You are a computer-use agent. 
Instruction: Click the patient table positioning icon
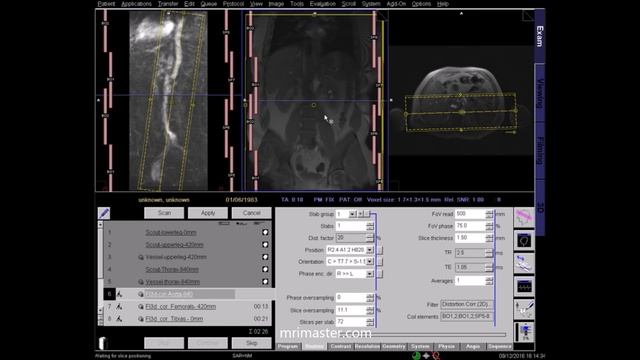tap(524, 264)
